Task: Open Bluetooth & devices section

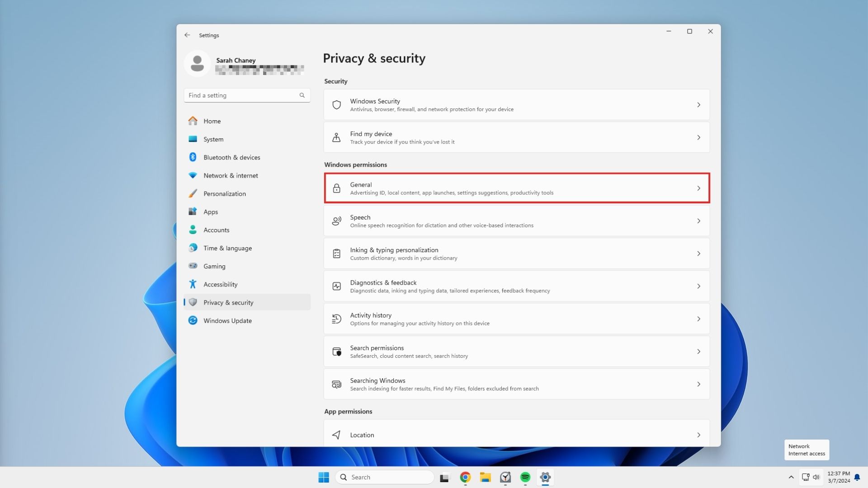Action: coord(247,157)
